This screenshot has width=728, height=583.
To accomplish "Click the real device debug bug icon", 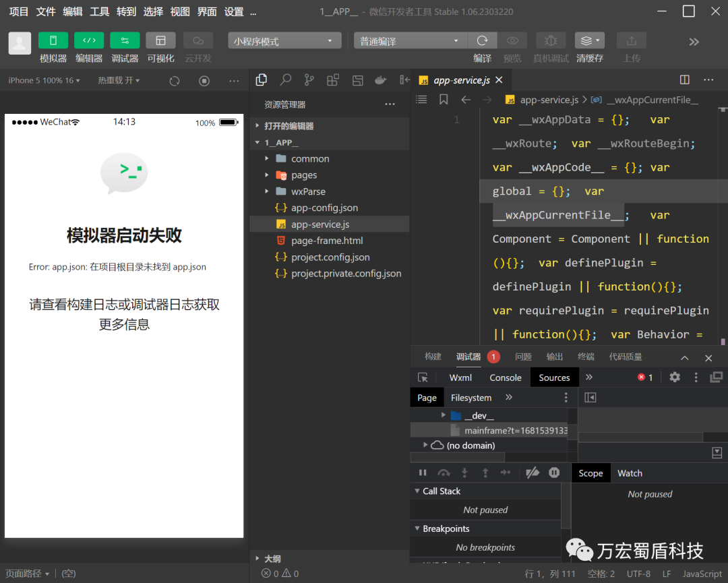I will [551, 40].
